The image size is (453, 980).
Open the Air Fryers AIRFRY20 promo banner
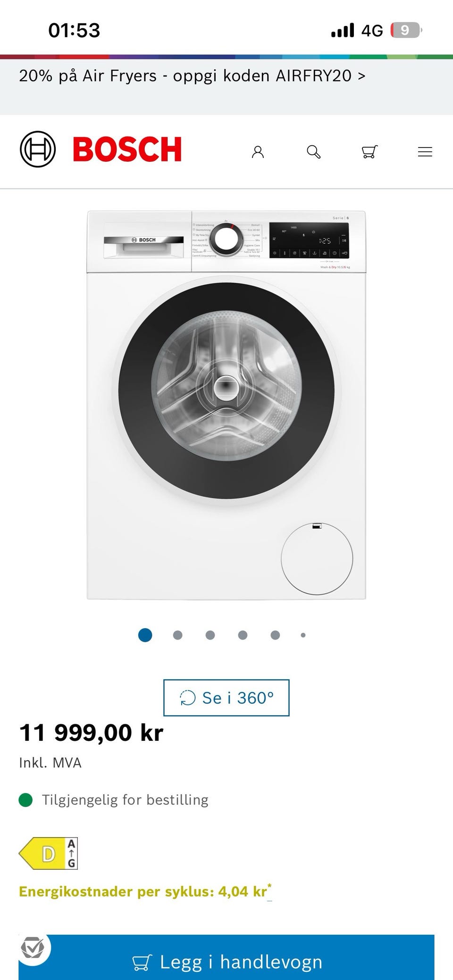coord(226,86)
